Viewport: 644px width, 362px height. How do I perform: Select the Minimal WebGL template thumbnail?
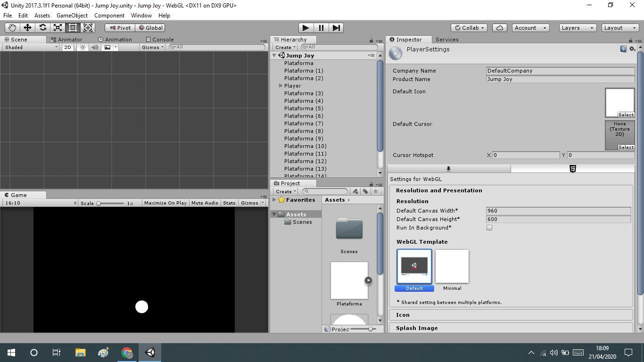click(x=452, y=266)
